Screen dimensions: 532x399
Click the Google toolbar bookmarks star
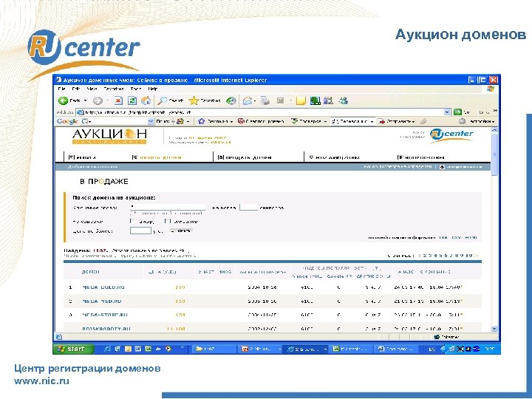click(x=201, y=121)
